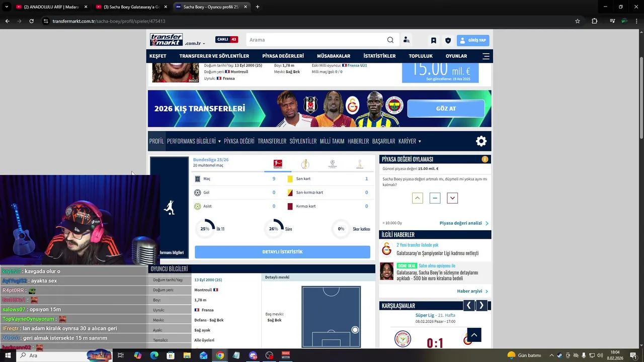
Task: Open Chrome tab search dropdown
Action: [x=7, y=7]
